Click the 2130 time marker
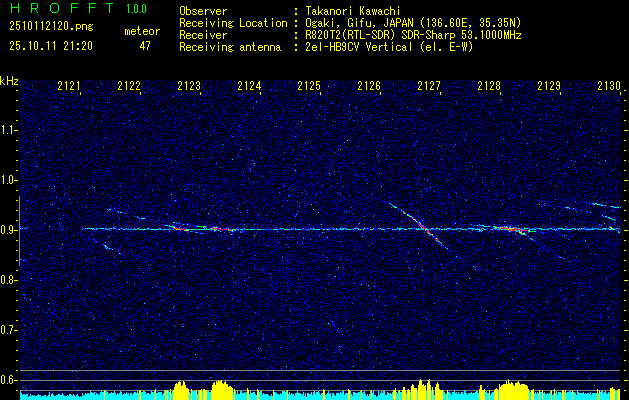The height and width of the screenshot is (400, 629). [609, 85]
